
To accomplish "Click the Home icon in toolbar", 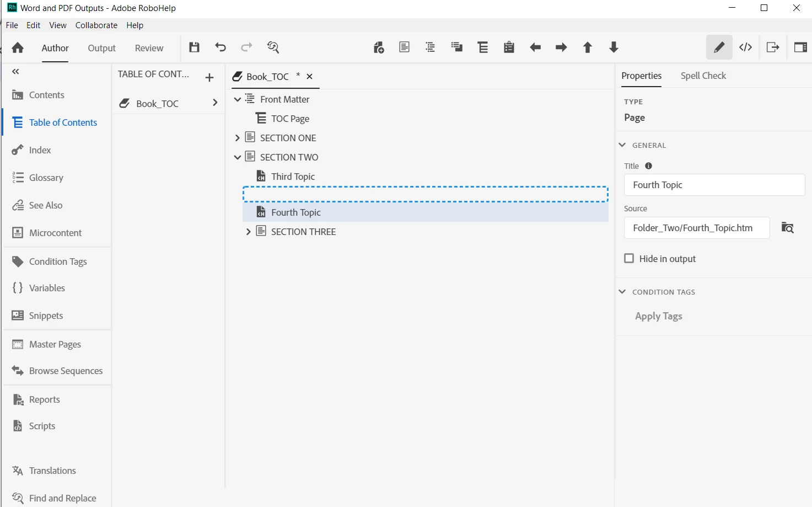I will 18,47.
